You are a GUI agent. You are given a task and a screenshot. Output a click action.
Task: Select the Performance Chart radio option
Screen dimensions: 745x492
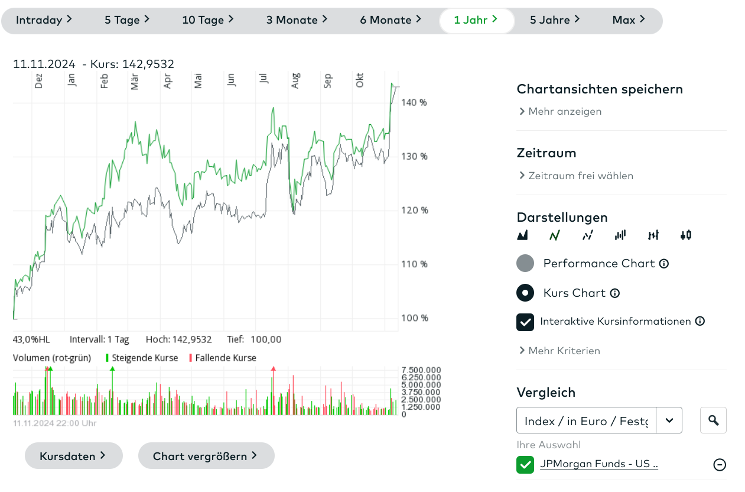[526, 264]
